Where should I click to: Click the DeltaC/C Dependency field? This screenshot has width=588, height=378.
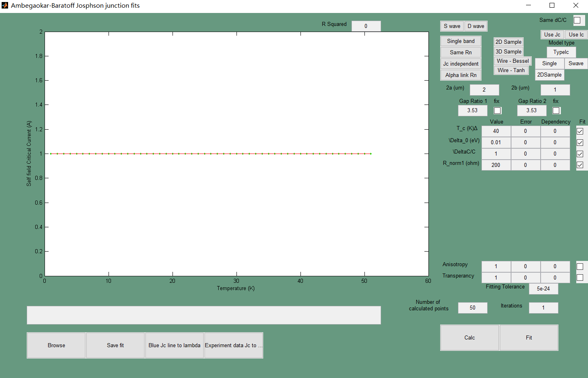point(555,154)
